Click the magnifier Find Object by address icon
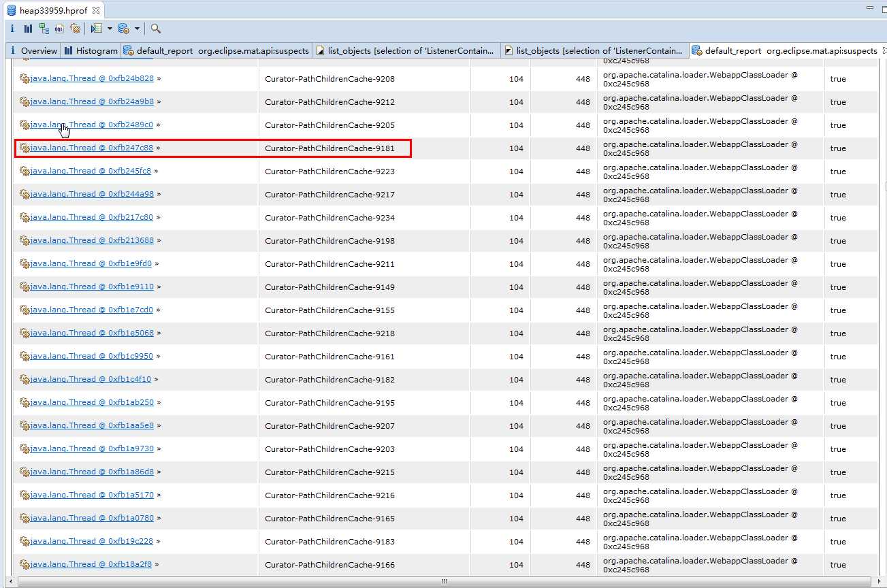 tap(156, 29)
